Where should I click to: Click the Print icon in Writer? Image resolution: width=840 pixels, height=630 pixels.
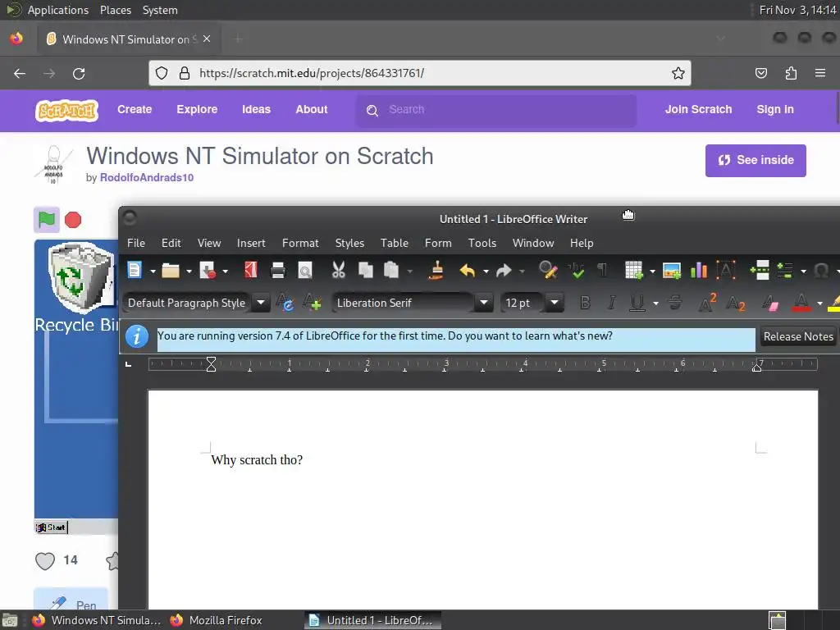(x=278, y=270)
